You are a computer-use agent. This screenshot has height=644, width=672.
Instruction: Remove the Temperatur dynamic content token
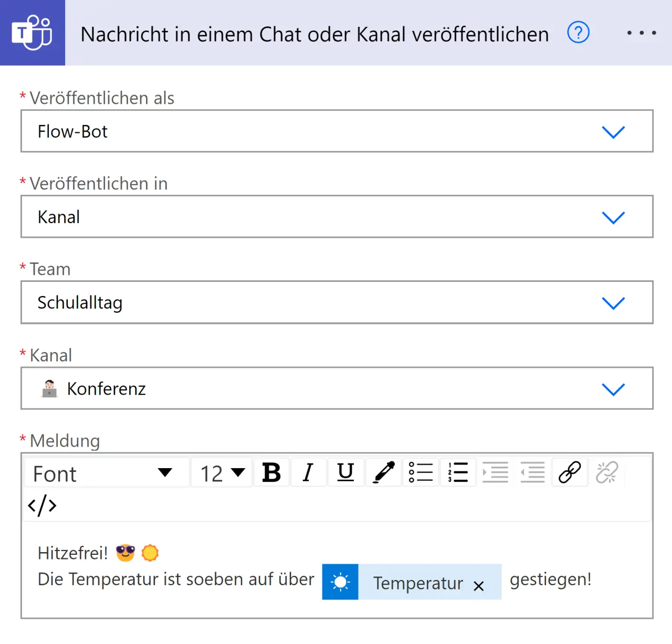pos(478,586)
